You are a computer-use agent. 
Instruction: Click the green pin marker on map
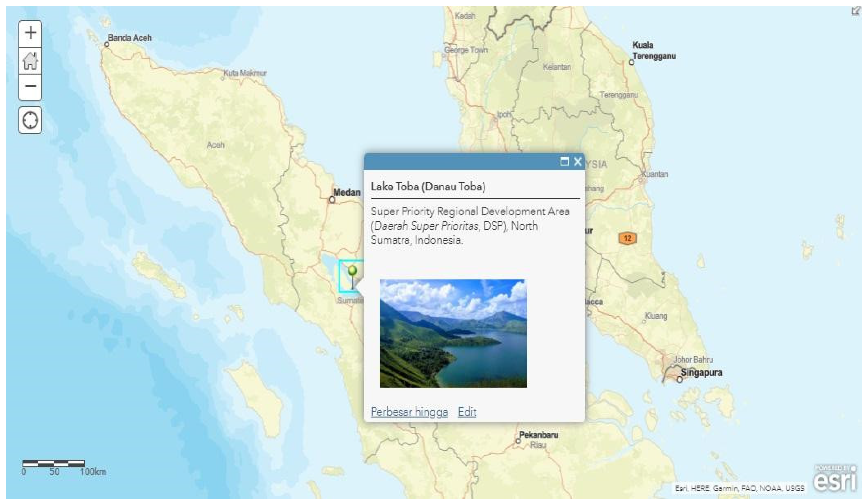(x=352, y=271)
